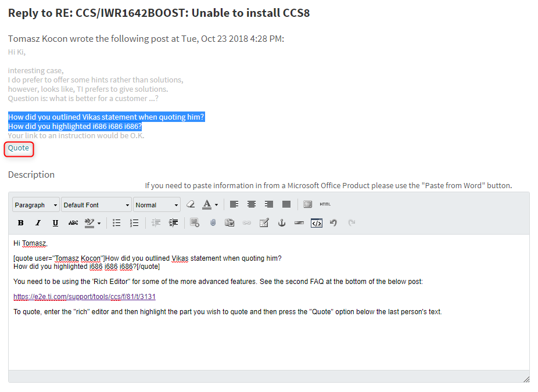
Task: Insert an anchor
Action: click(x=282, y=223)
